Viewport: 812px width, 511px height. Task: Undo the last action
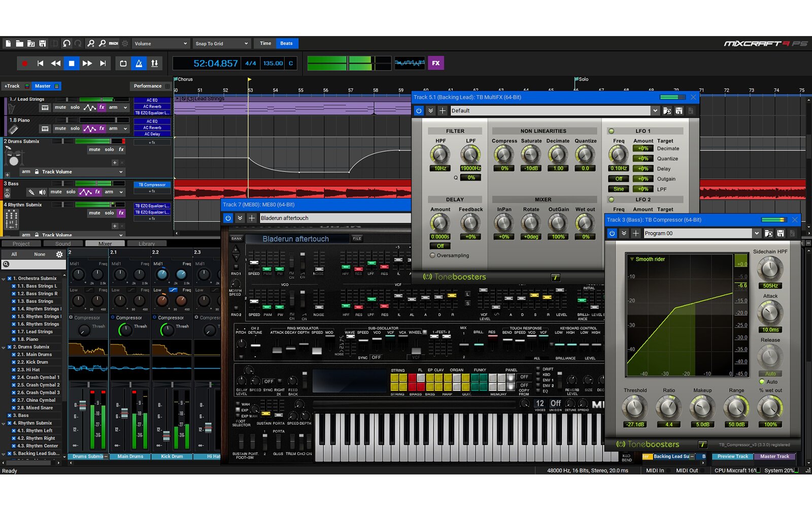[x=66, y=44]
